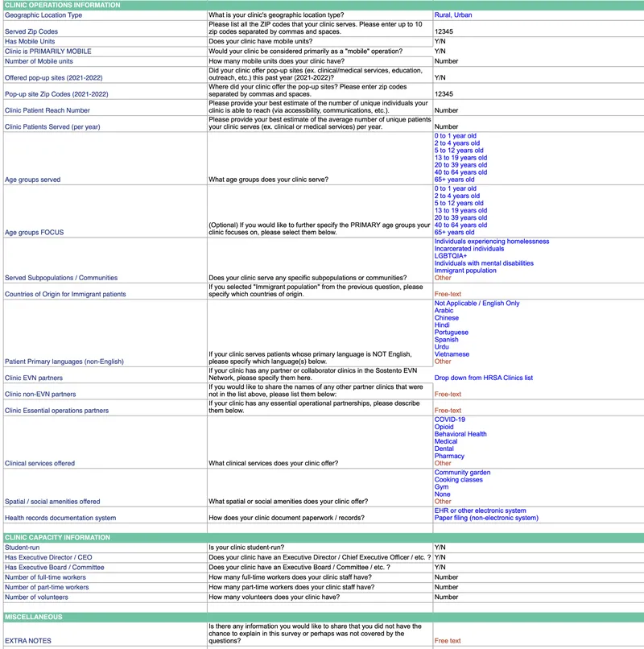Select '12345' value in Served Zip Codes row
The height and width of the screenshot is (649, 644).
(444, 31)
